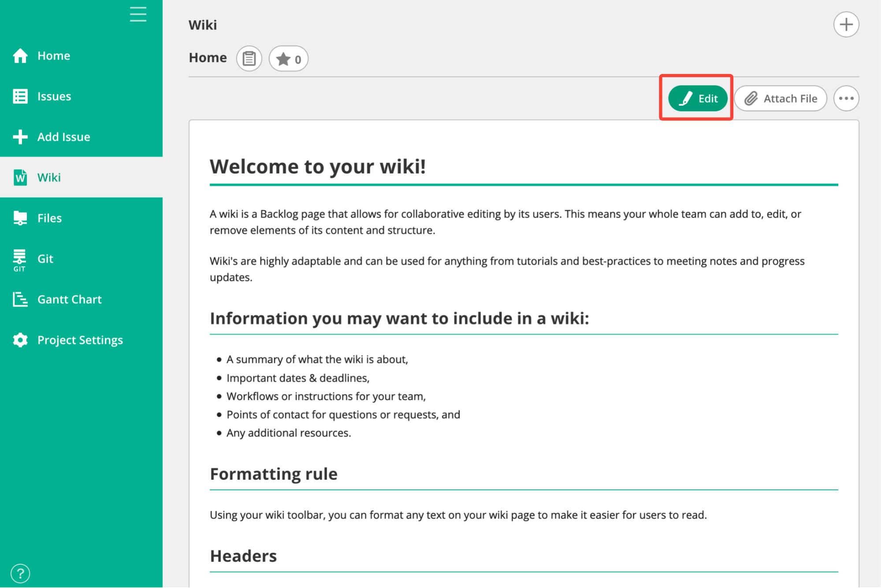Open Project Settings gear icon
Image resolution: width=881 pixels, height=588 pixels.
point(20,340)
